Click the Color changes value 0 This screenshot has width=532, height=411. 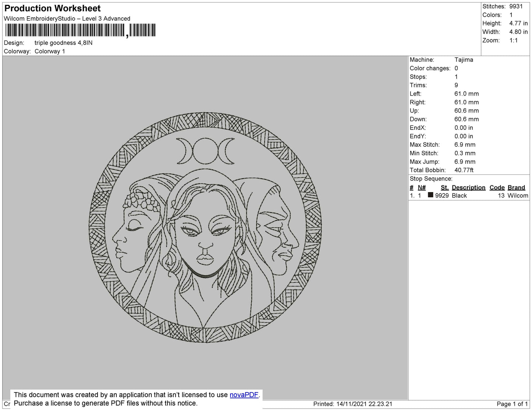pos(456,68)
